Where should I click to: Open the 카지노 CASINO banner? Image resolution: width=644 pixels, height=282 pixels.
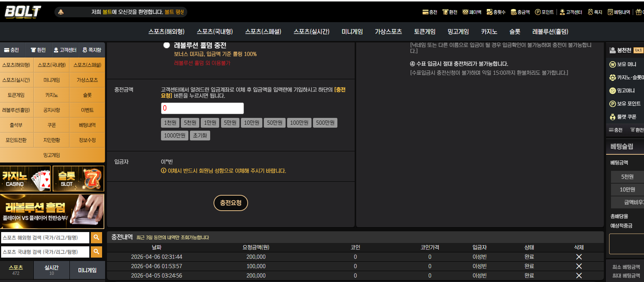click(x=25, y=179)
